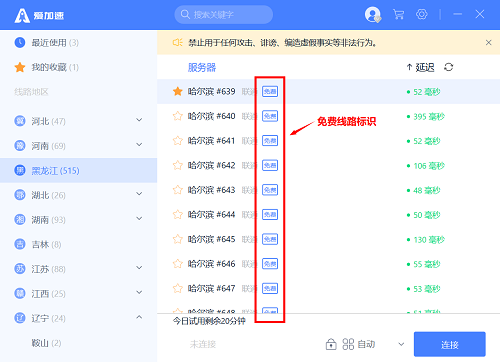The height and width of the screenshot is (362, 500).
Task: Open 最近使用 (3) list
Action: pyautogui.click(x=78, y=42)
